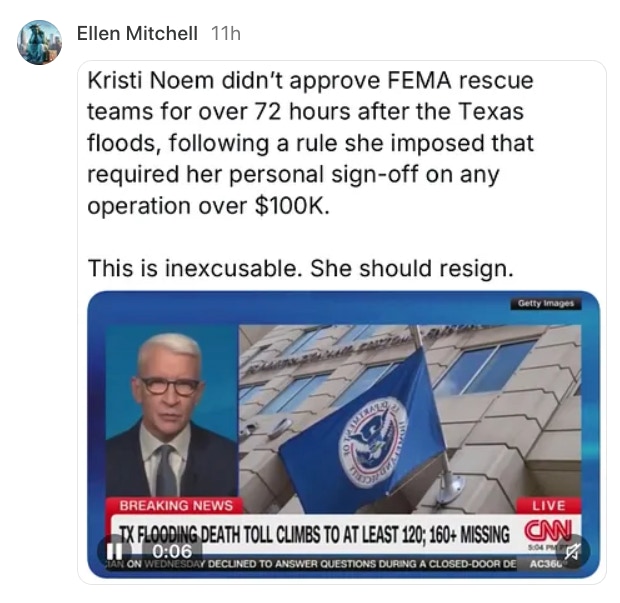Click the news anchor's video panel
Viewport: 620px width, 603px height.
pos(172,411)
